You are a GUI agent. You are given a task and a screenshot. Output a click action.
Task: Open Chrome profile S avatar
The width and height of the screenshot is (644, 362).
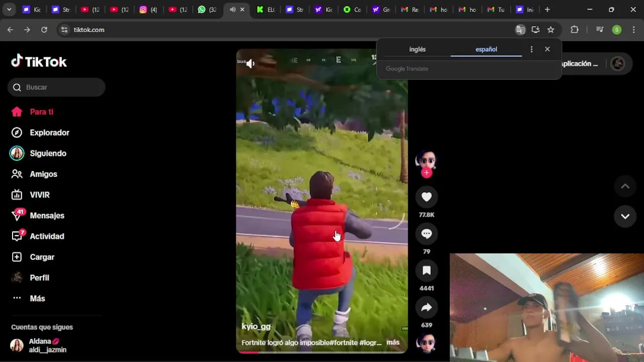(x=616, y=30)
